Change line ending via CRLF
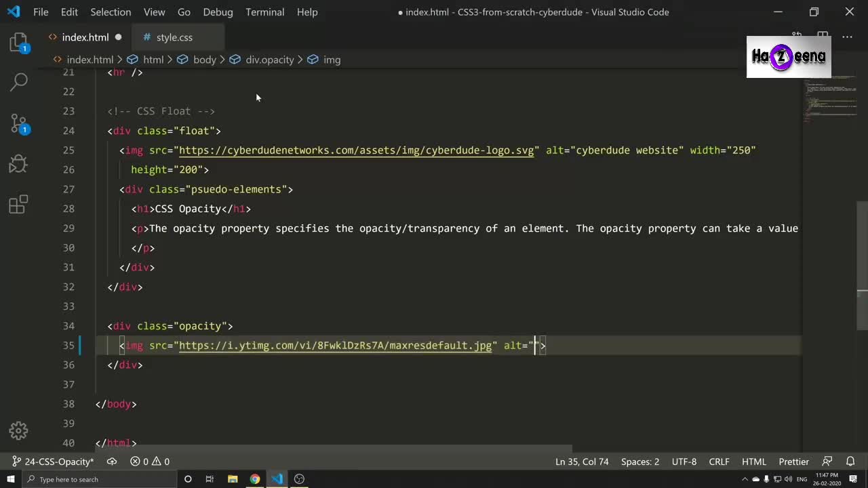The width and height of the screenshot is (868, 488). (719, 462)
